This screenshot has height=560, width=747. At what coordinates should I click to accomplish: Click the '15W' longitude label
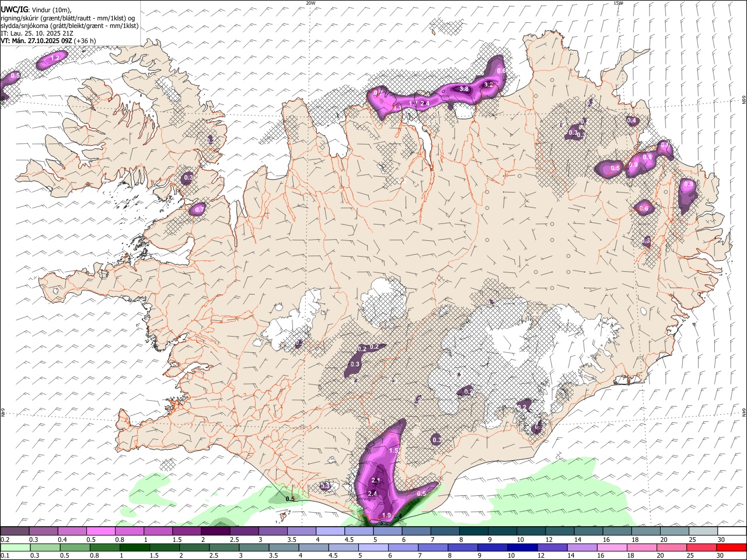pyautogui.click(x=618, y=3)
